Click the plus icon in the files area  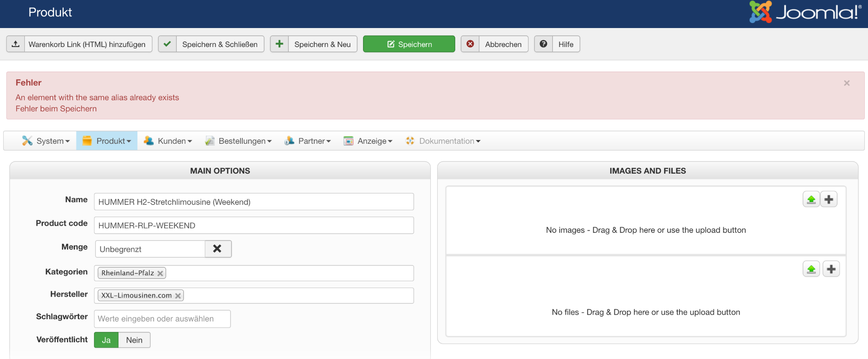click(x=831, y=269)
